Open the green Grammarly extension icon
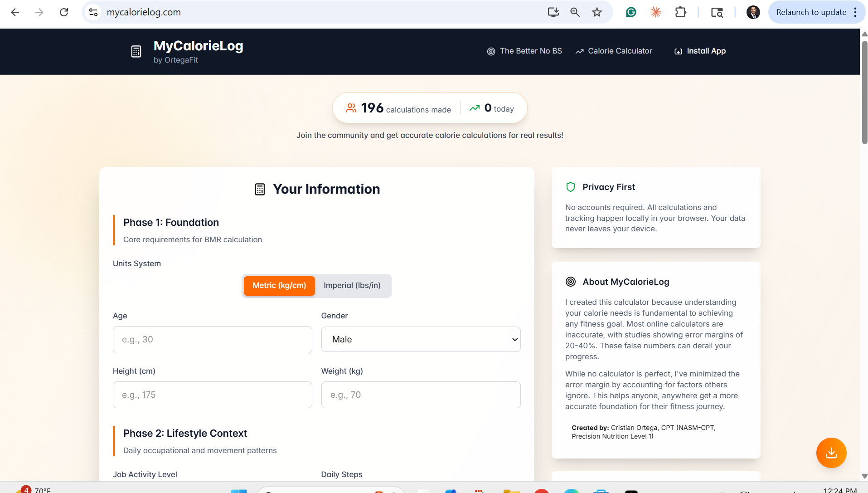 [x=631, y=12]
